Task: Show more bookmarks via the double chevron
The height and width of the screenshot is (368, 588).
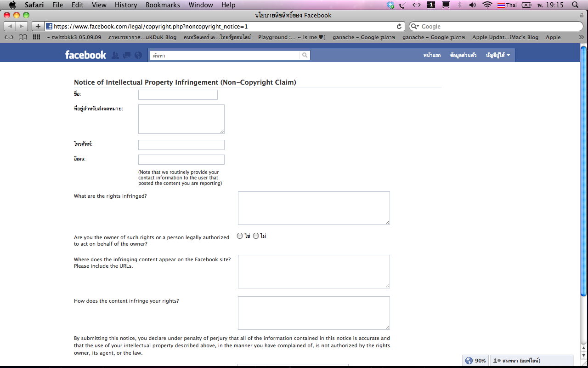Action: pos(581,37)
